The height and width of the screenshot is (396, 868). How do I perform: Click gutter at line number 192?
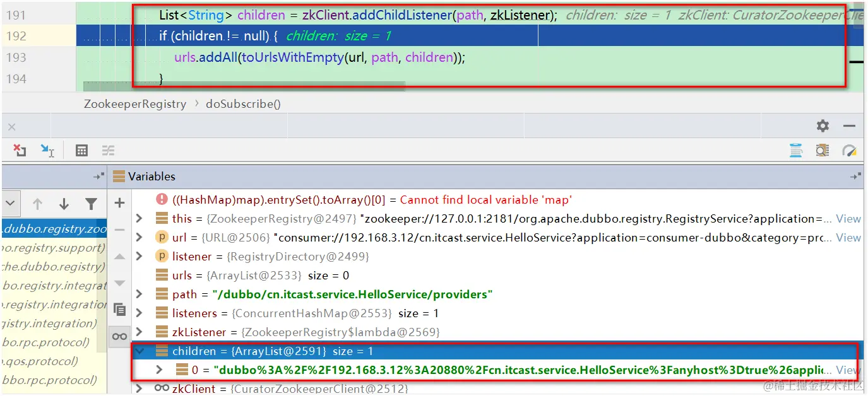(x=16, y=36)
